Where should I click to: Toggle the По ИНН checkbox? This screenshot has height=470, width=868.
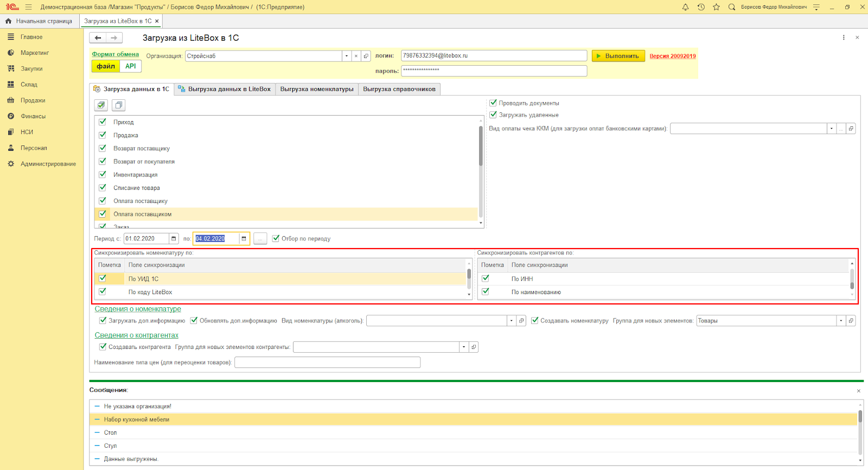pos(486,278)
